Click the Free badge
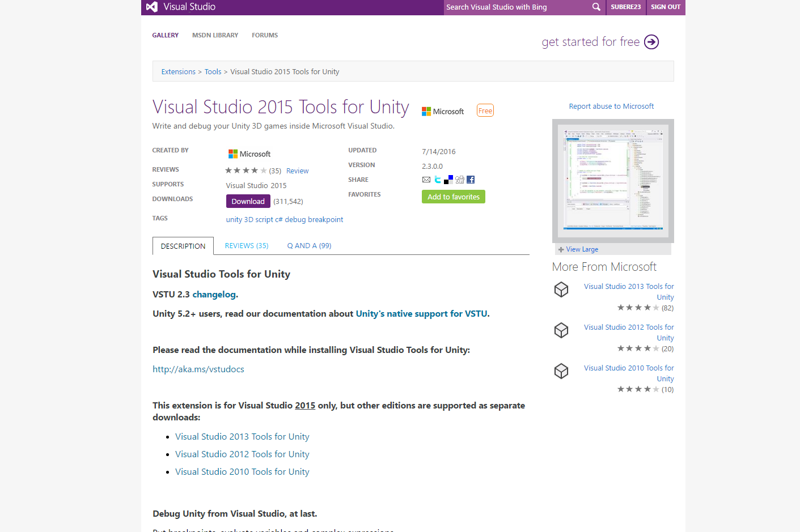800x532 pixels. click(x=485, y=110)
